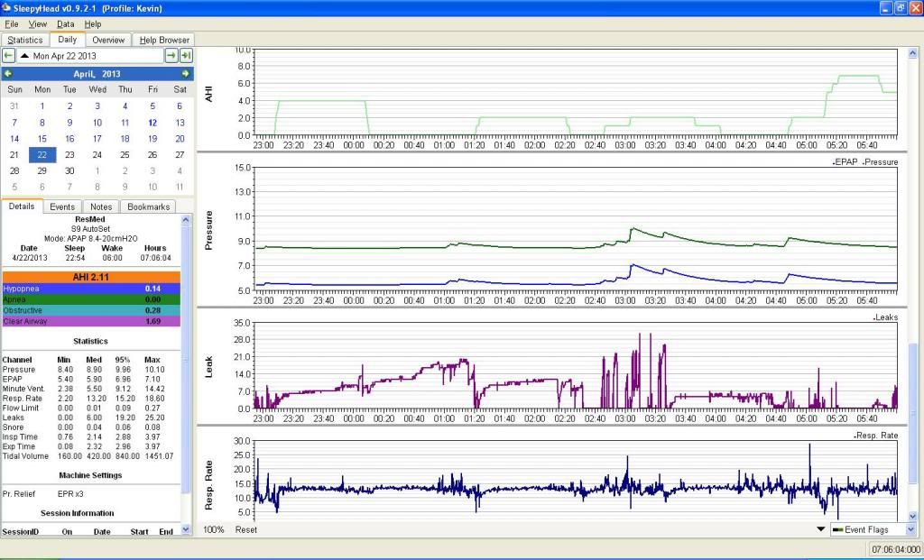924x560 pixels.
Task: Jump to the most recent day
Action: click(x=185, y=56)
